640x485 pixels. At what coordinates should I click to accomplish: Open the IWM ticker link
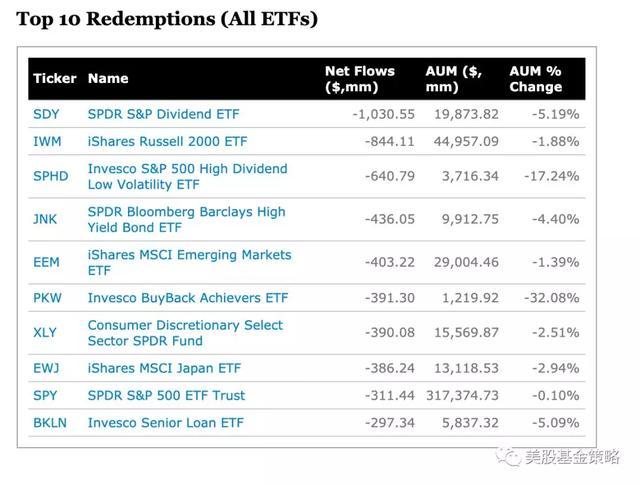click(x=47, y=142)
